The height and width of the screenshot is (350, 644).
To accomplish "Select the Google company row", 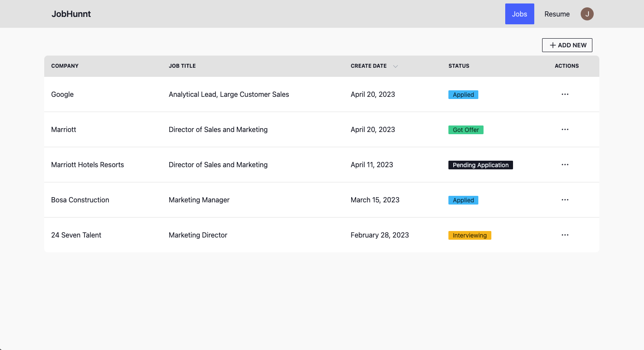I will [x=322, y=94].
